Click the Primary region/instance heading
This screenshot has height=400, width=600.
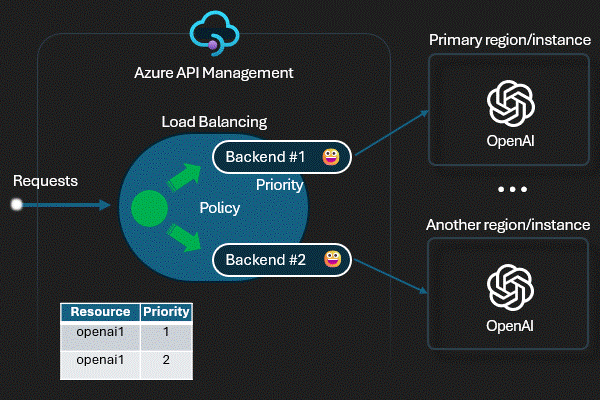510,40
